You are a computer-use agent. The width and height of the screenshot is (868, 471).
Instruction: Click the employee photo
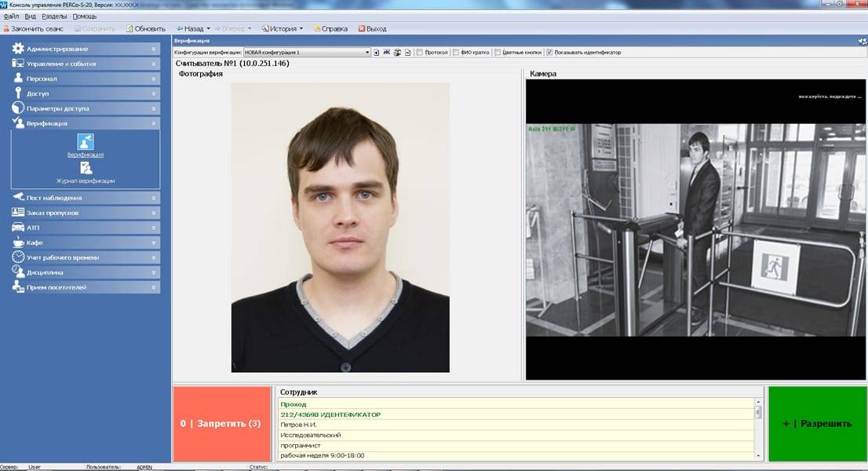coord(340,228)
